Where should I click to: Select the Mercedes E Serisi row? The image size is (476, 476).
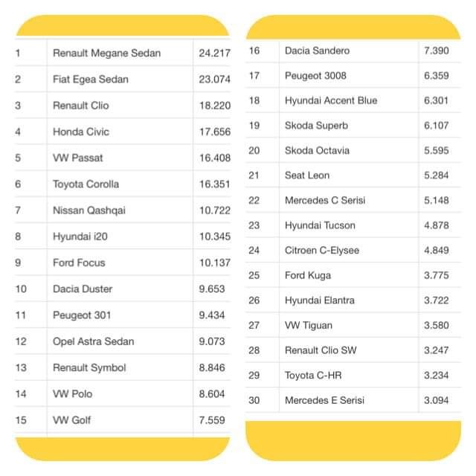[x=353, y=400]
